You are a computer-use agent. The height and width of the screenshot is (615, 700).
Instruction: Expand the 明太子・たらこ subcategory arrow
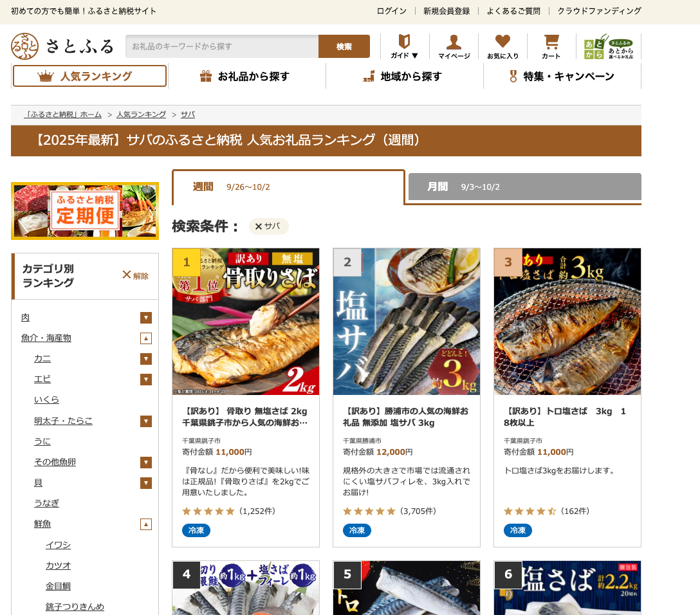(x=146, y=421)
